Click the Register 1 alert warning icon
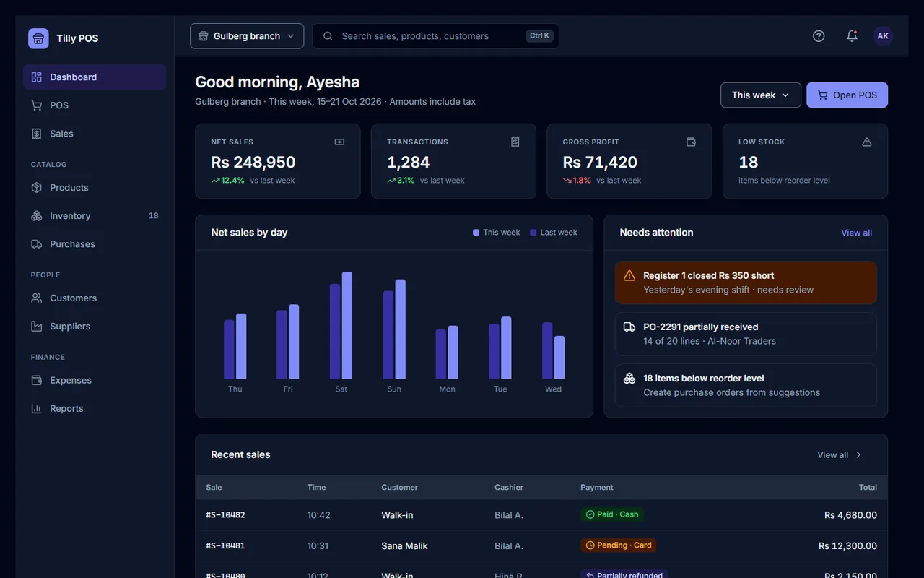This screenshot has width=924, height=578. (629, 276)
